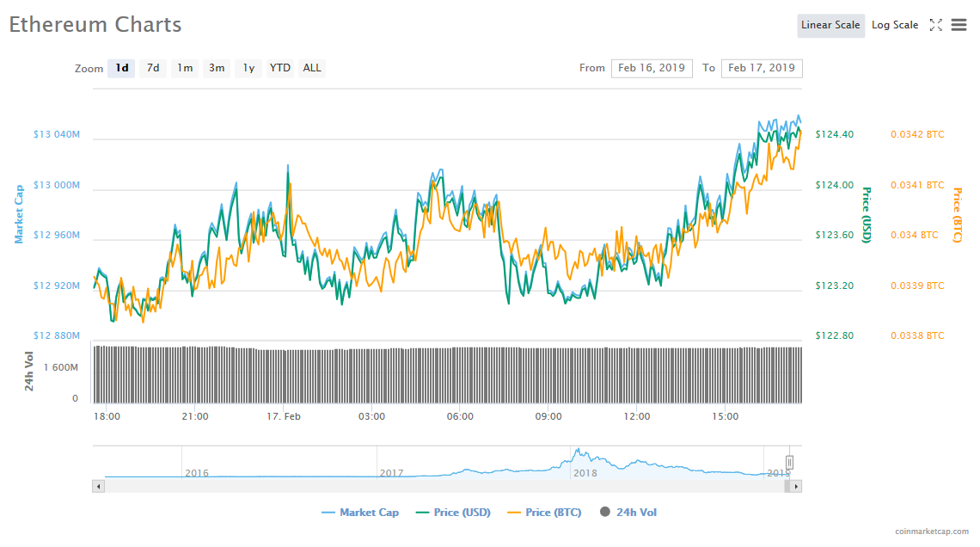The width and height of the screenshot is (980, 547).
Task: Click the 03:00 time axis label
Action: pos(372,416)
